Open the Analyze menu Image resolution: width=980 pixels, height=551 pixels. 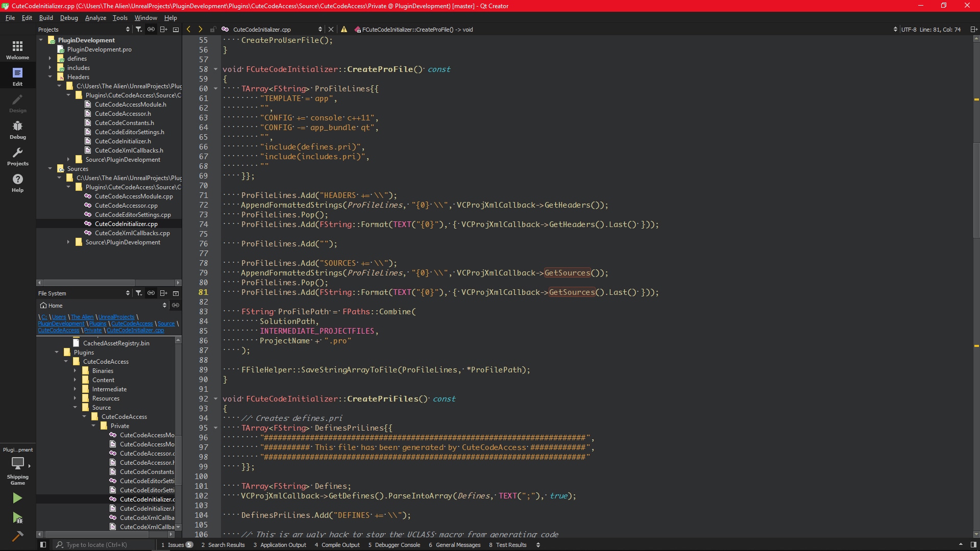point(95,18)
